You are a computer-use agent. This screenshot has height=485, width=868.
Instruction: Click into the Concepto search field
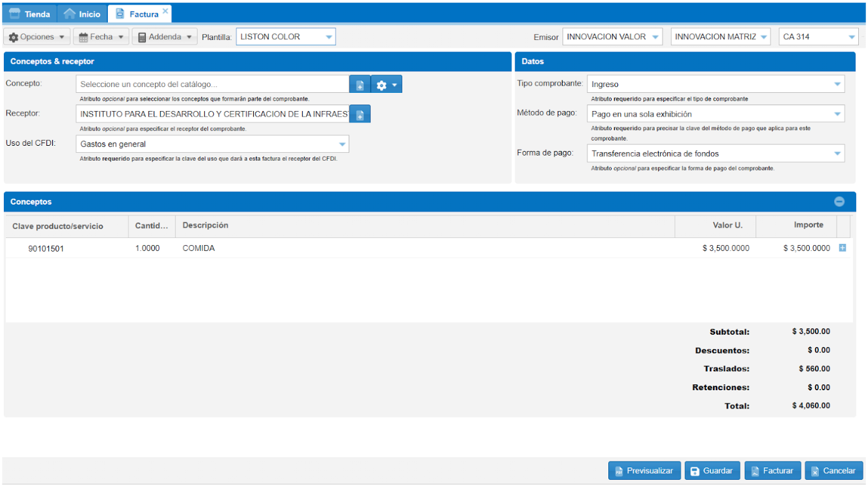tap(213, 84)
